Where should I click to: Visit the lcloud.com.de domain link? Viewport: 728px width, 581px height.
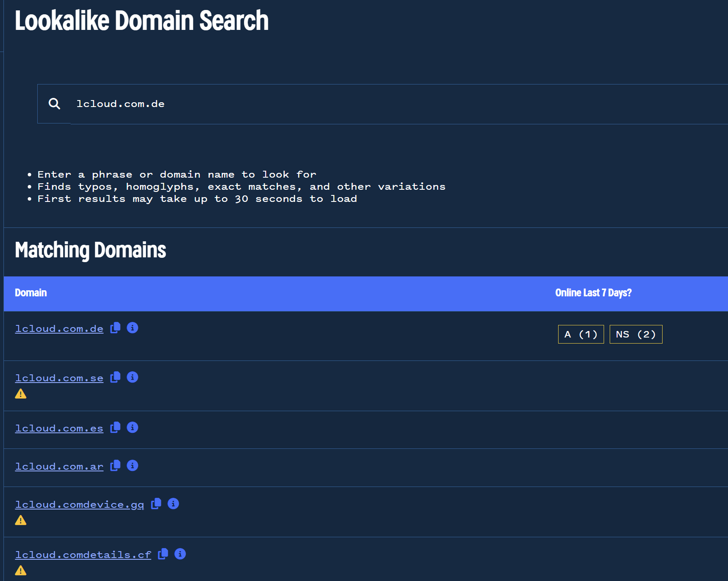click(x=59, y=328)
